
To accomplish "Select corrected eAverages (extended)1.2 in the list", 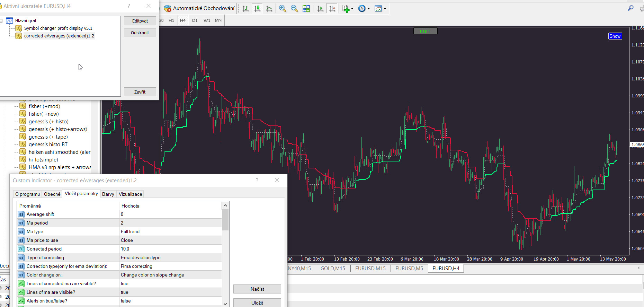I will [x=59, y=36].
